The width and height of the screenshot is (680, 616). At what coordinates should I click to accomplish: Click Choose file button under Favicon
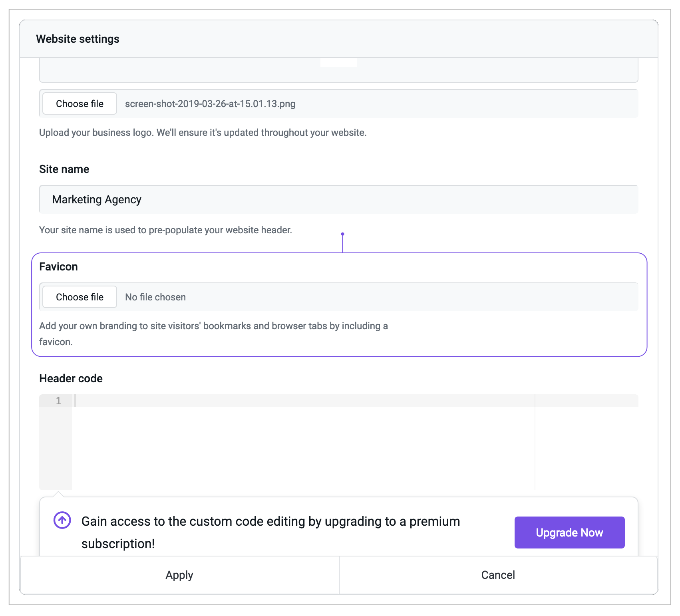tap(80, 297)
